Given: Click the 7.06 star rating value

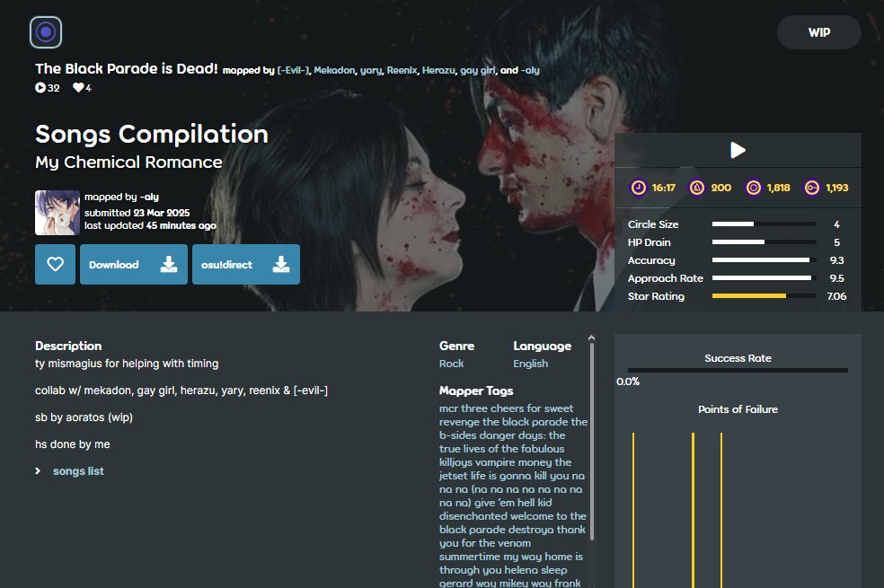Looking at the screenshot, I should (836, 296).
